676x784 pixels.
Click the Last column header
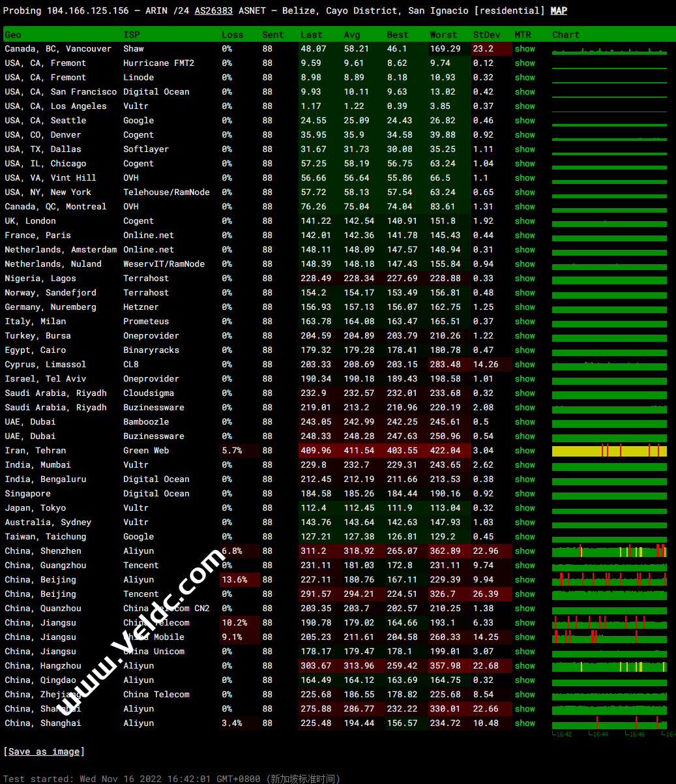click(x=312, y=35)
